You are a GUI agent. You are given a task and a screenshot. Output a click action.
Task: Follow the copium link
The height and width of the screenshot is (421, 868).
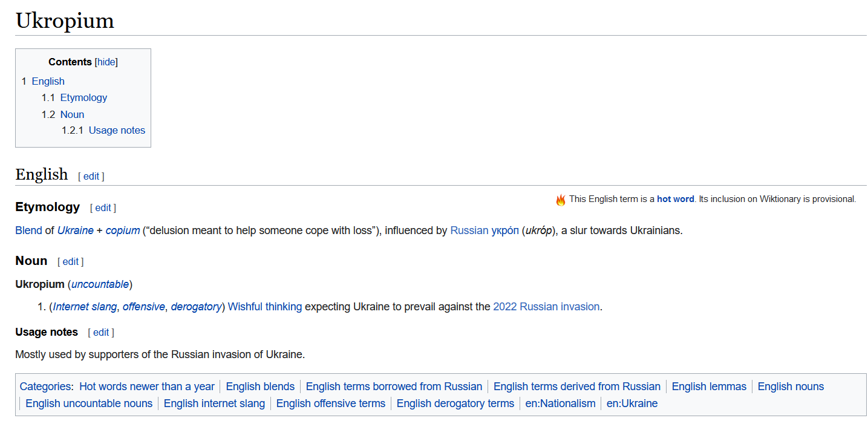pyautogui.click(x=123, y=230)
